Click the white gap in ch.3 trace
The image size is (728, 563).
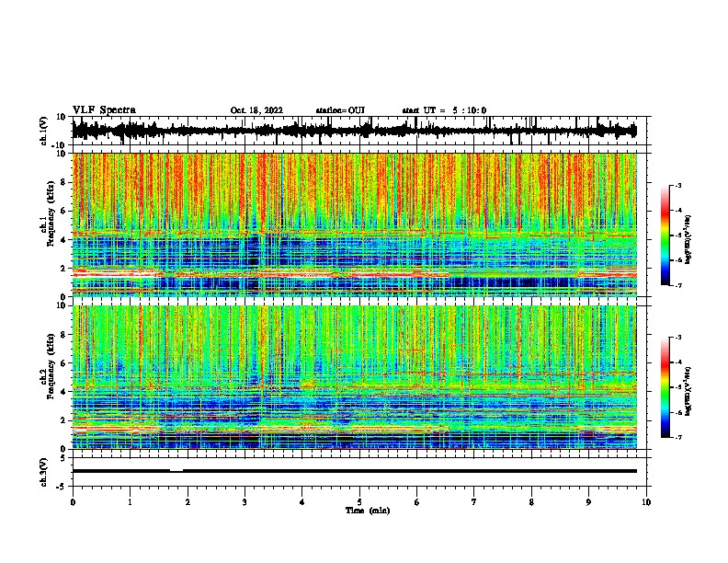point(176,471)
